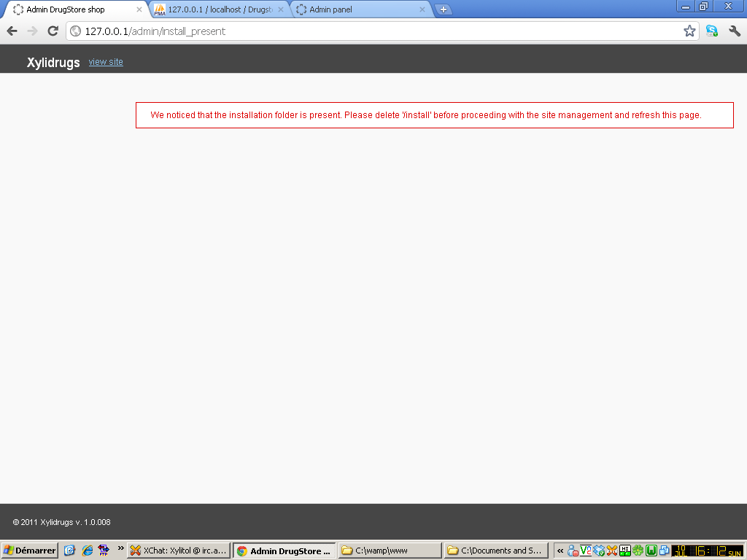The image size is (747, 560).
Task: Bookmark this page with the star icon
Action: [689, 31]
